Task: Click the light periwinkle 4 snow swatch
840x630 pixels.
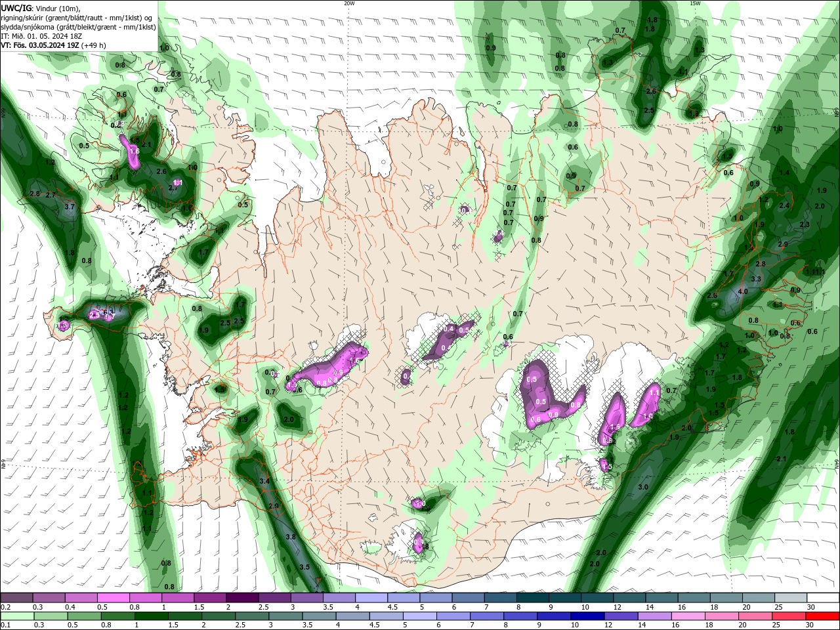Action: [x=370, y=598]
